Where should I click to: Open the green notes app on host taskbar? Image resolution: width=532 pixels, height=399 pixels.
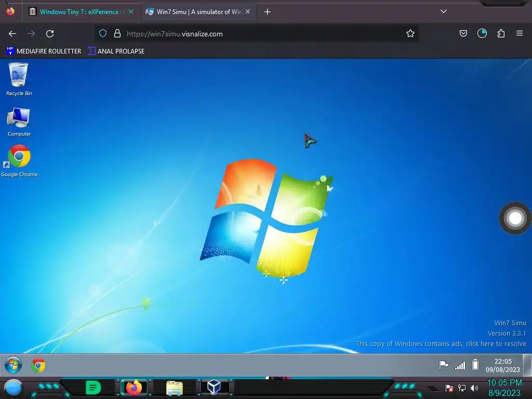click(93, 388)
